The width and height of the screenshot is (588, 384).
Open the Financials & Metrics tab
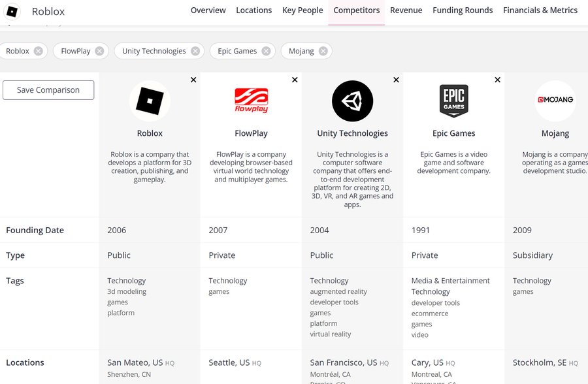tap(540, 10)
